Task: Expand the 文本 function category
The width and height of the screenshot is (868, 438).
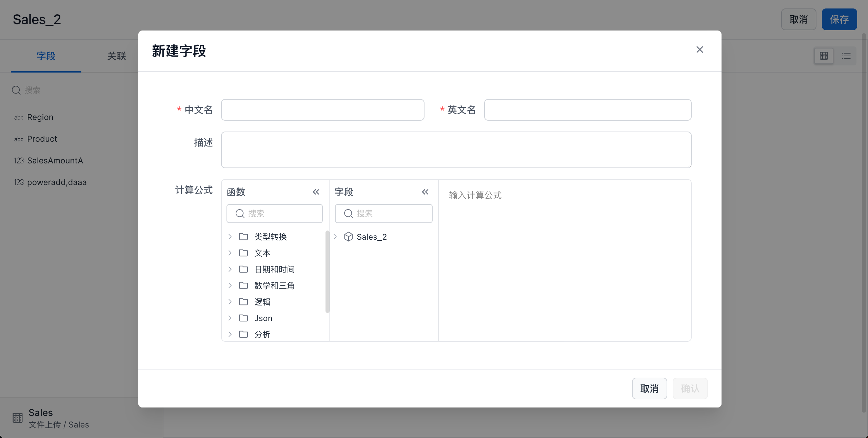Action: [x=230, y=253]
